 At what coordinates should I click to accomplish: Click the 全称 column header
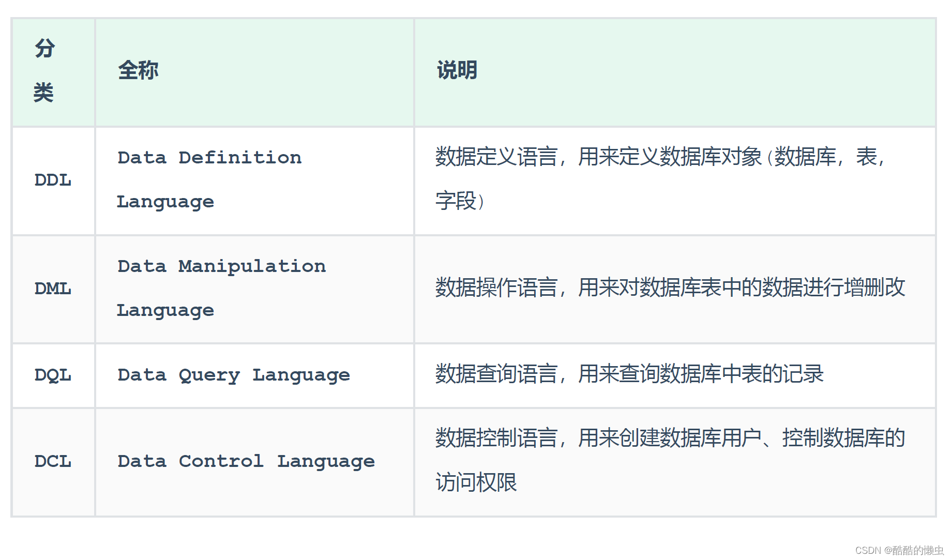[x=254, y=72]
